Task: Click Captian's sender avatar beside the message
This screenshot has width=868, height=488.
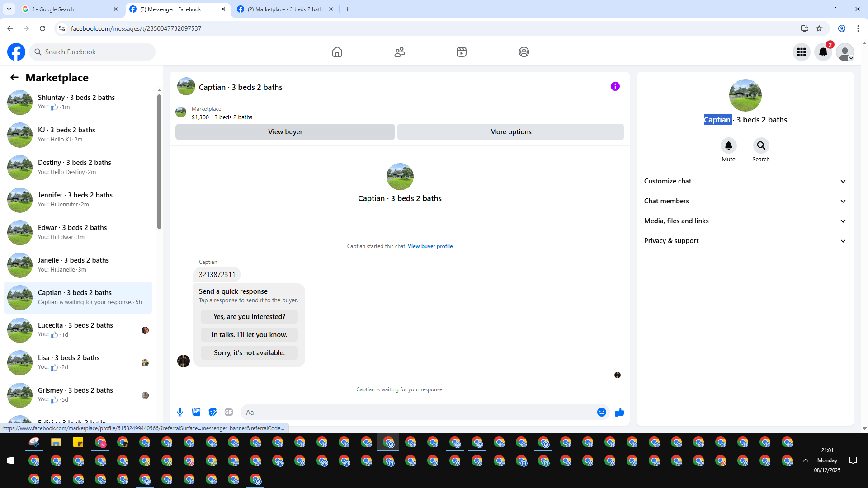Action: 184,361
